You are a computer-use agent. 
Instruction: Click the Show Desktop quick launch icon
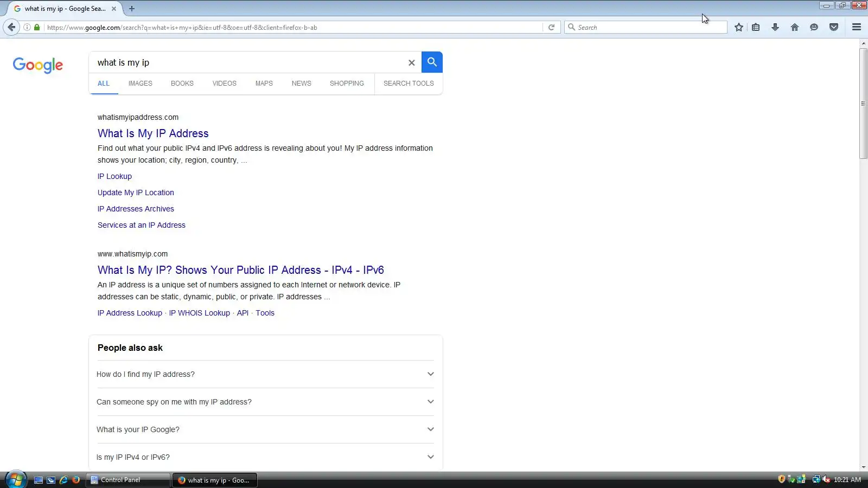tap(39, 480)
